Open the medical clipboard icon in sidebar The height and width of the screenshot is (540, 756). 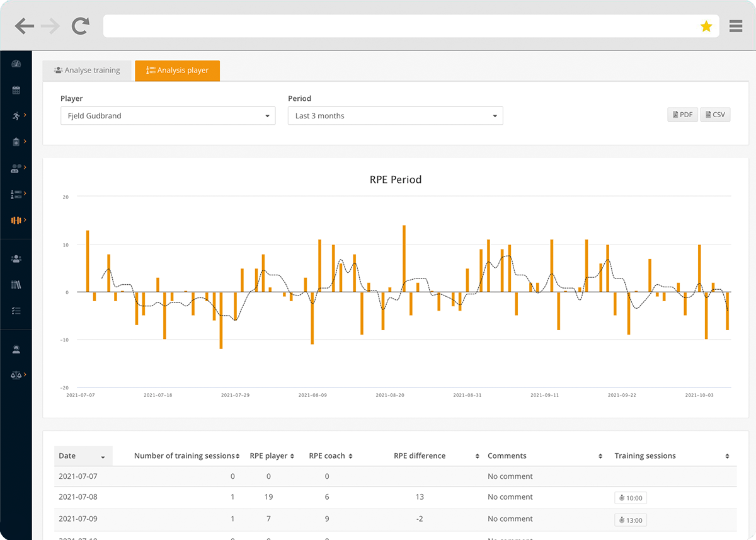click(16, 142)
